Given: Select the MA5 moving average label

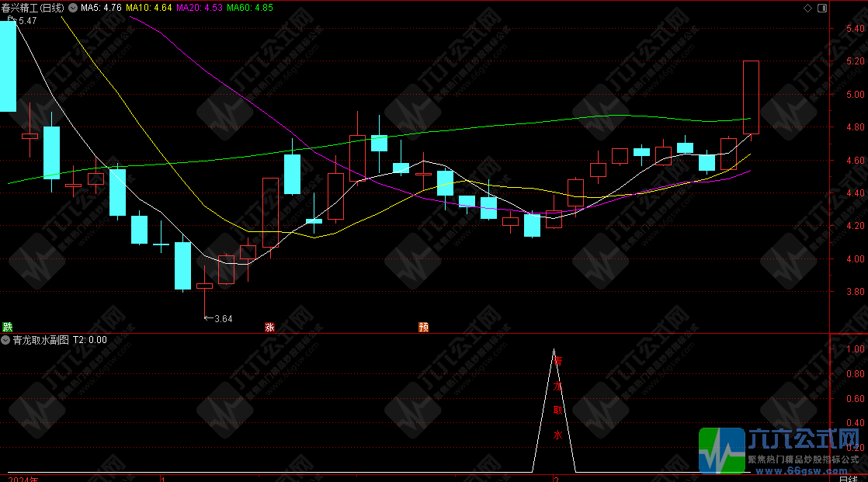Looking at the screenshot, I should pos(101,8).
